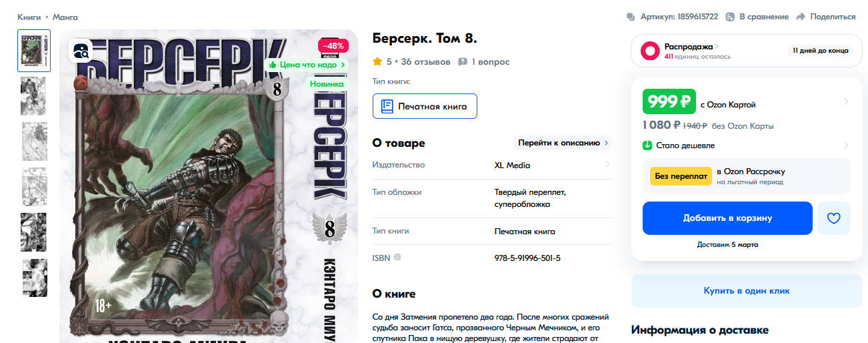Click the yellow rating star
Image resolution: width=868 pixels, height=343 pixels.
coord(377,61)
